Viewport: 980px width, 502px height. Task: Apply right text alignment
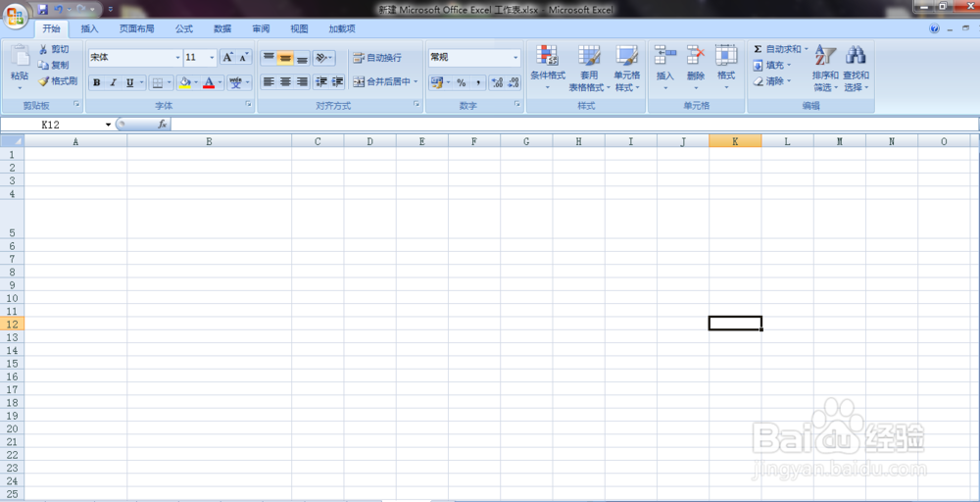[303, 82]
